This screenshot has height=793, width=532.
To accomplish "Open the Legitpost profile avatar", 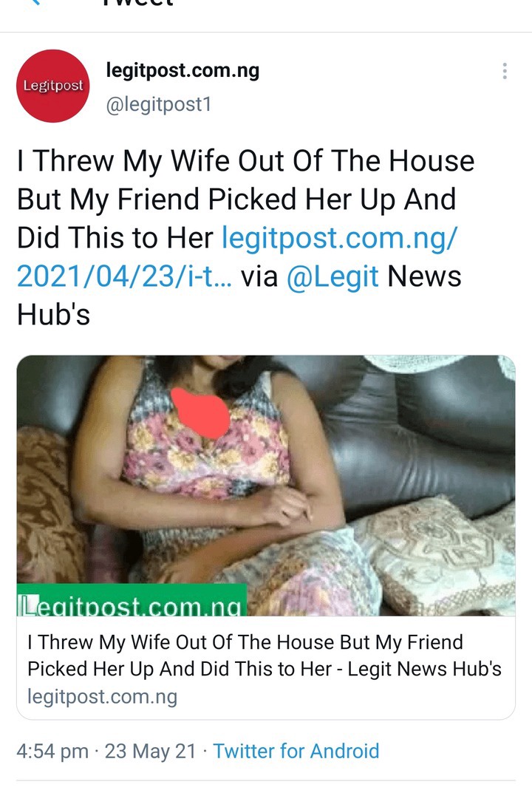I will point(53,86).
